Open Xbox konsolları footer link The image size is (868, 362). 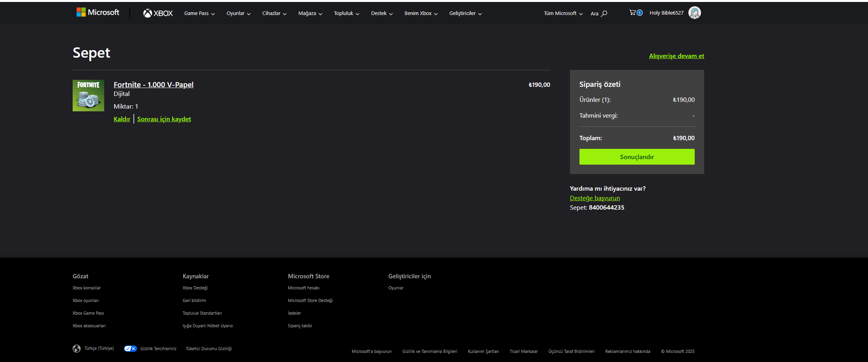pos(86,288)
